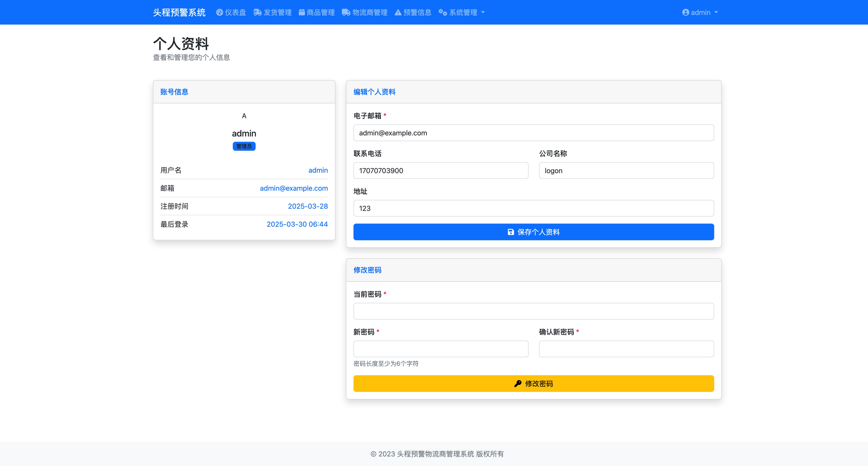
Task: Click the gears icon beside 系统管理
Action: point(442,13)
